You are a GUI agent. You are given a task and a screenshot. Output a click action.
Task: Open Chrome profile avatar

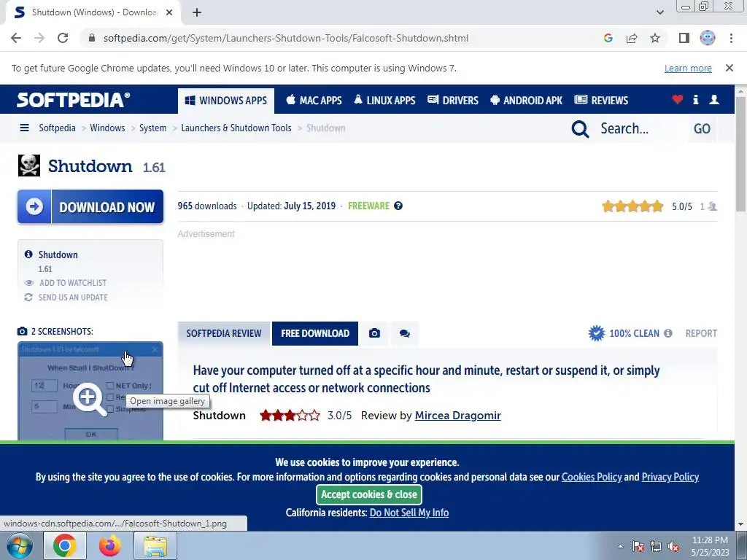tap(708, 38)
